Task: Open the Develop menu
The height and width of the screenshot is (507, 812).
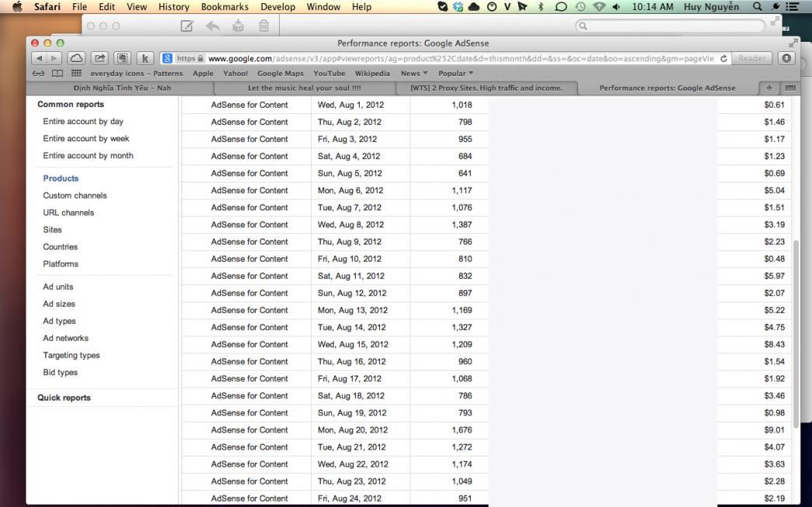Action: pos(277,7)
